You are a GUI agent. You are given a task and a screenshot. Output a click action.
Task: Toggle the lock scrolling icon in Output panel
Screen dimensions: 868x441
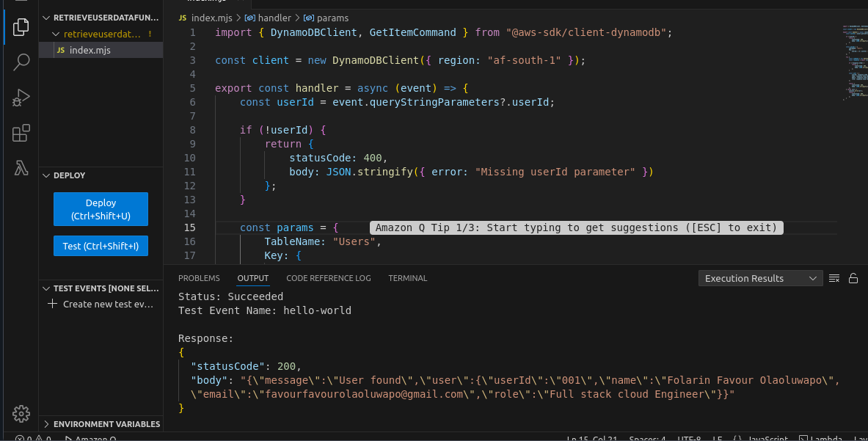point(853,278)
